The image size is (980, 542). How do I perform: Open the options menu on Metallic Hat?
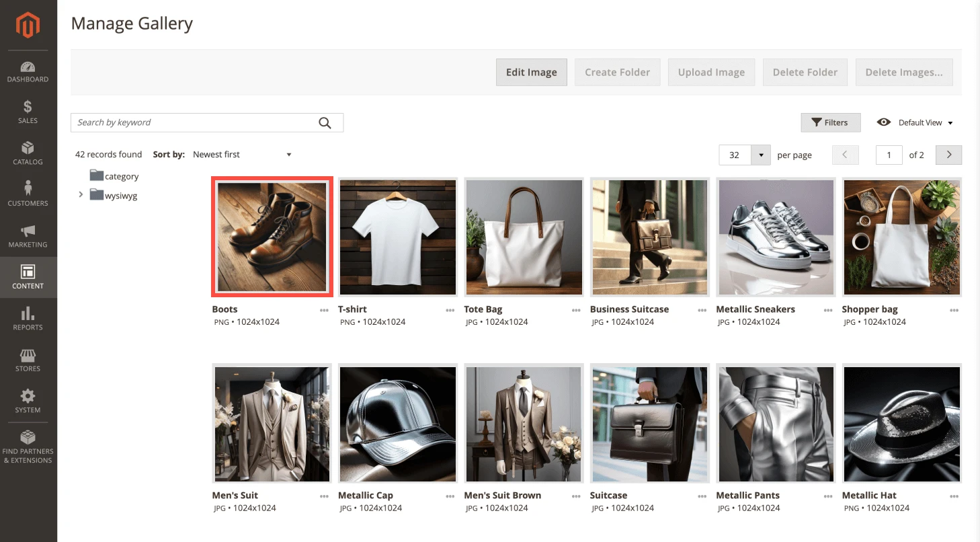954,497
